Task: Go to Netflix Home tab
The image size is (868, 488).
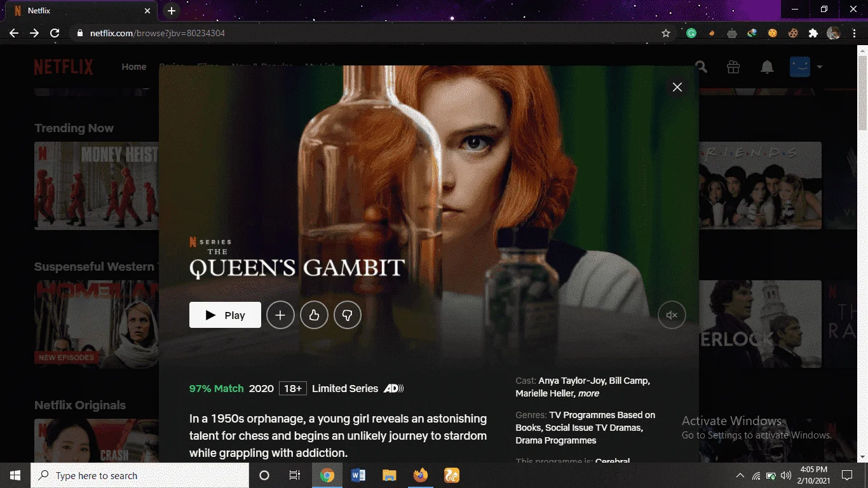Action: (x=134, y=67)
